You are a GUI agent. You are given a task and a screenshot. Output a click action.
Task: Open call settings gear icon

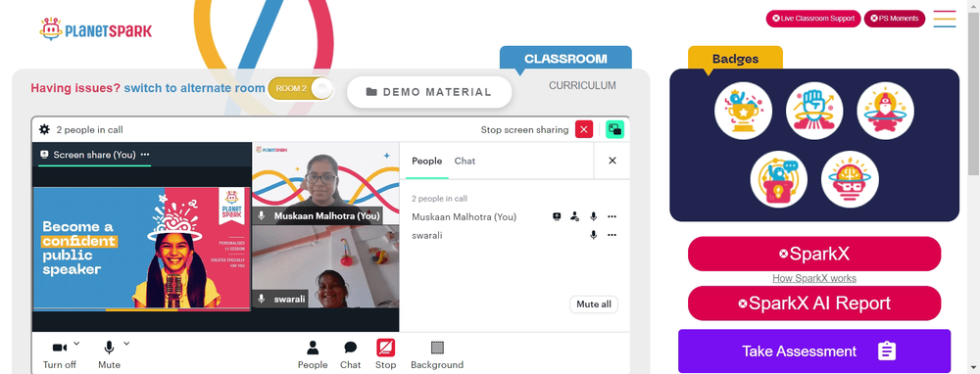44,129
